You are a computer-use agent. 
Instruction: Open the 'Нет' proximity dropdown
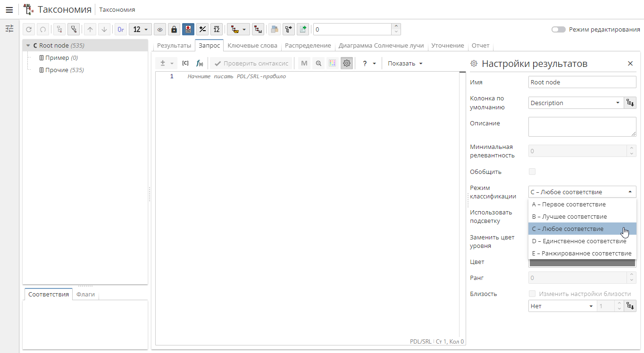tap(561, 306)
